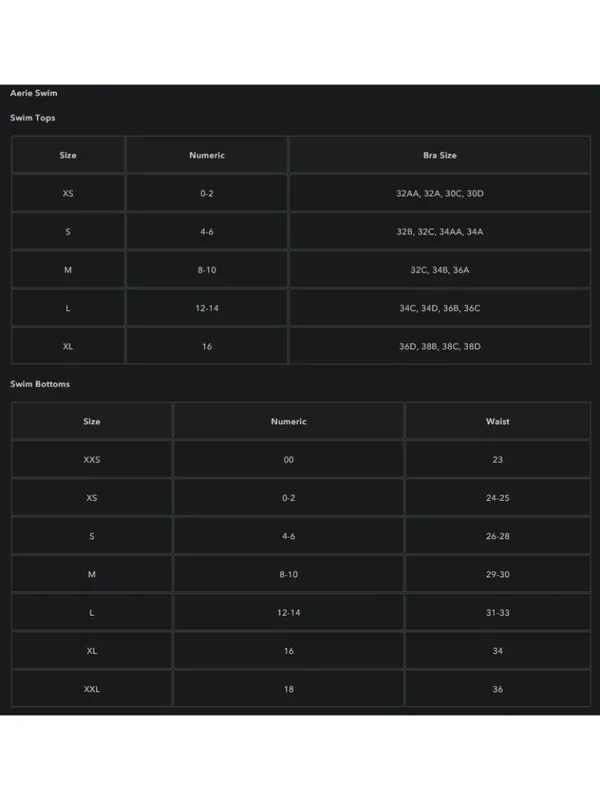The image size is (600, 800).
Task: Click the Waist column header
Action: pyautogui.click(x=497, y=421)
